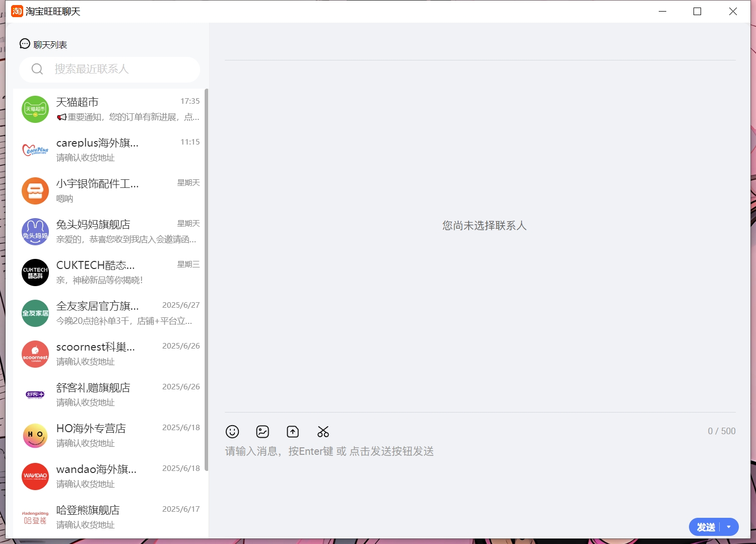Click the 发送 send button

705,527
